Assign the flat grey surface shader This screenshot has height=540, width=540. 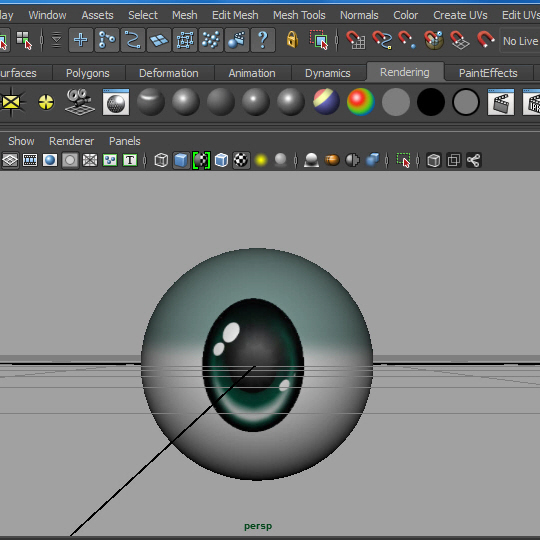pyautogui.click(x=396, y=102)
